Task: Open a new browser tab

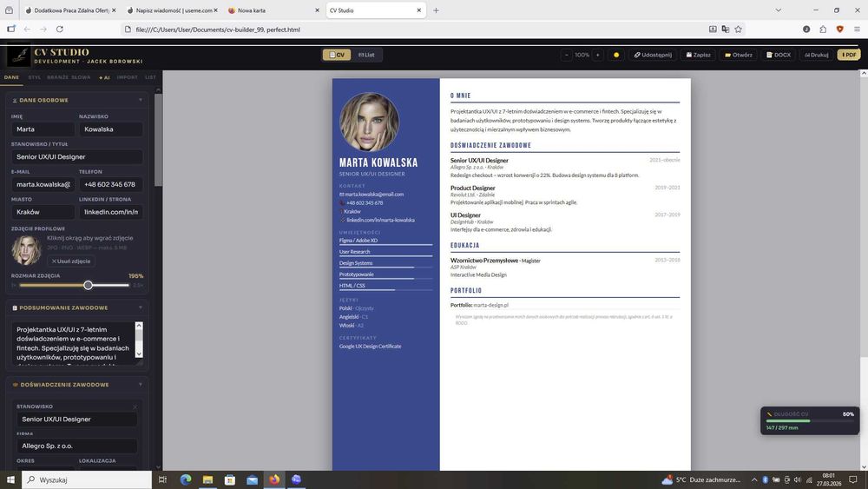Action: (x=436, y=10)
